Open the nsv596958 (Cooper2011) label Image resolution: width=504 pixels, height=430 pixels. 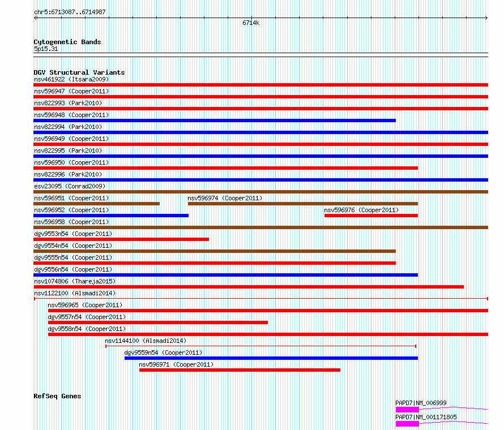pos(71,222)
